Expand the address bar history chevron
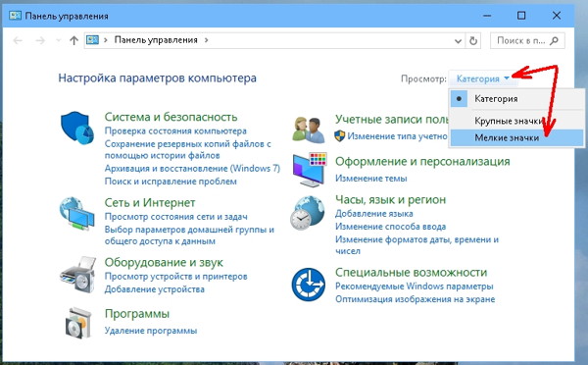The height and width of the screenshot is (365, 588). (458, 41)
